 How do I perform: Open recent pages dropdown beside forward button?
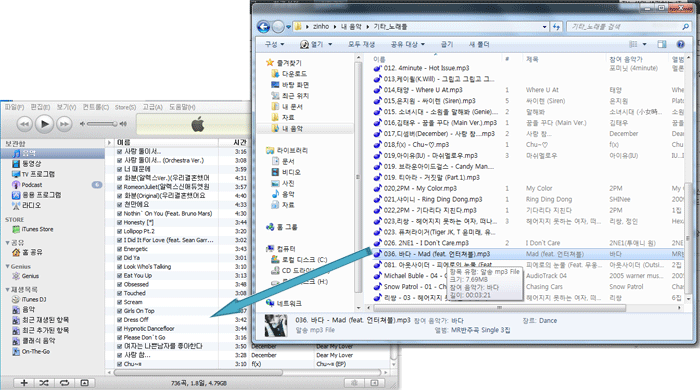click(x=288, y=27)
